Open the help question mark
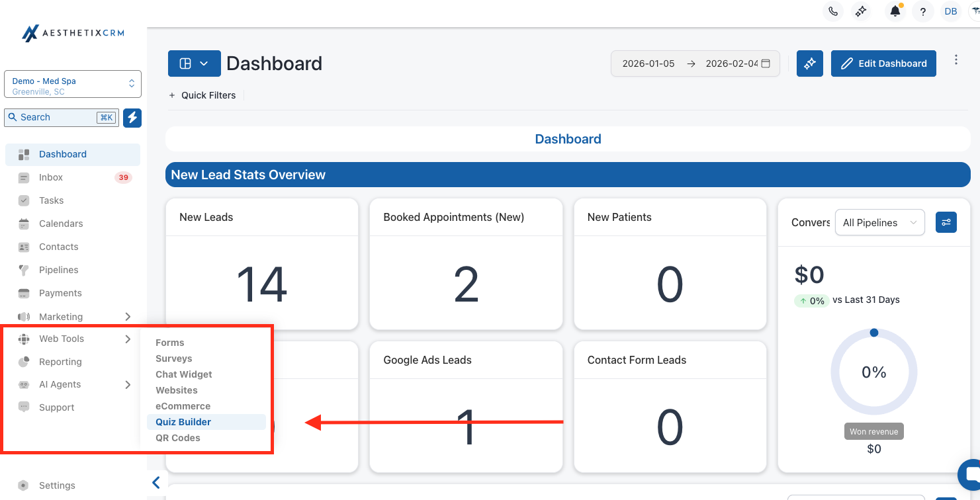This screenshot has height=500, width=980. (x=923, y=11)
